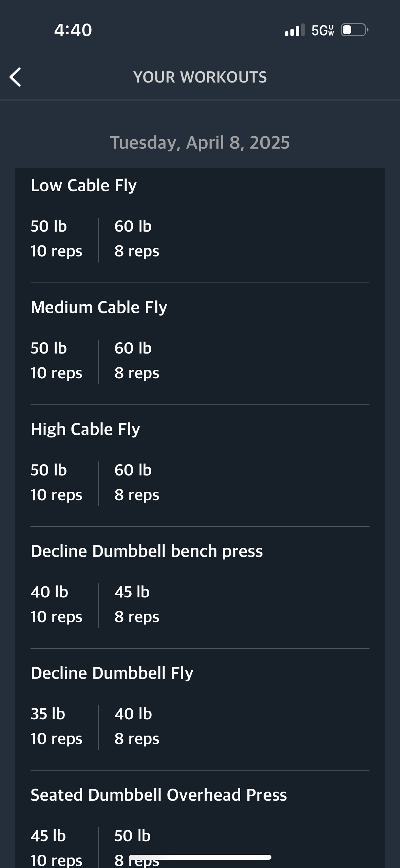
Task: Tap the battery icon in status bar
Action: (x=355, y=30)
